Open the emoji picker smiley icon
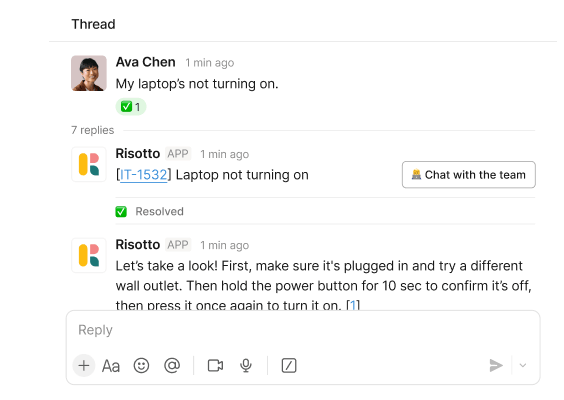Screen dimensions: 564x400 [141, 365]
